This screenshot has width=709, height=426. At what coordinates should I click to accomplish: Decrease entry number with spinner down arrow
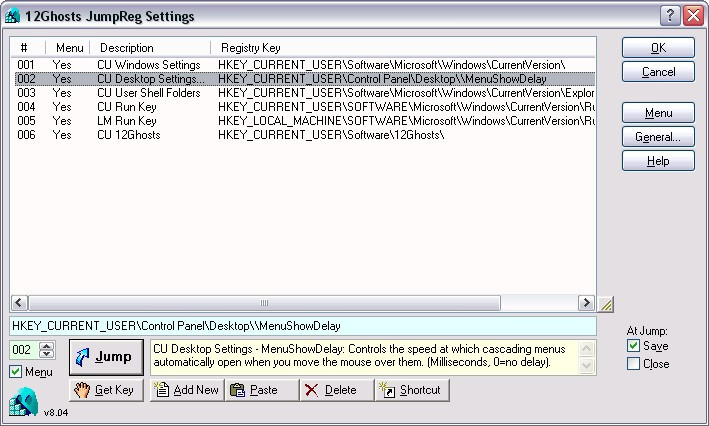click(x=46, y=354)
